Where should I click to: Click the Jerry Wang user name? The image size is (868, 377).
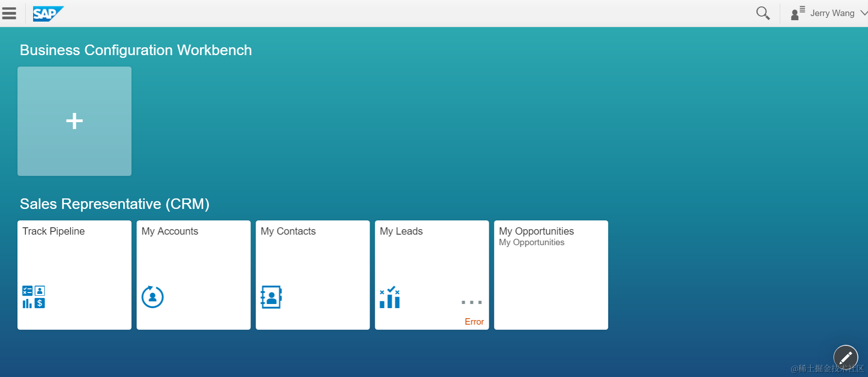(x=832, y=13)
